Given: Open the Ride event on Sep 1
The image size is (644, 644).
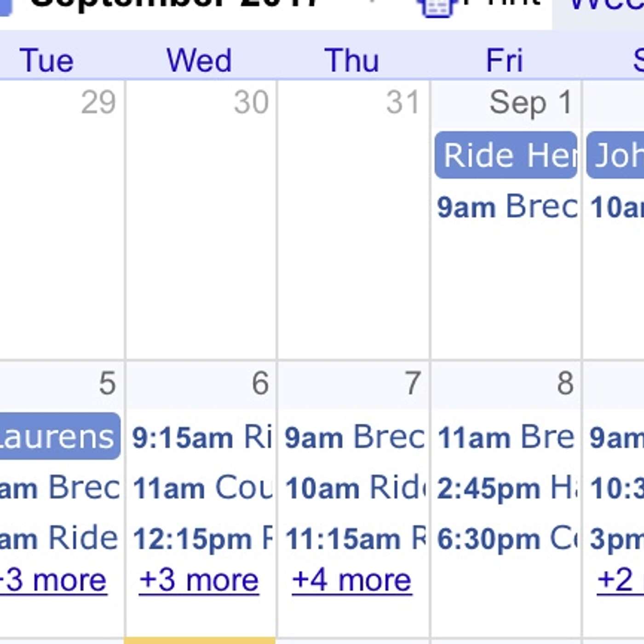Looking at the screenshot, I should click(506, 155).
